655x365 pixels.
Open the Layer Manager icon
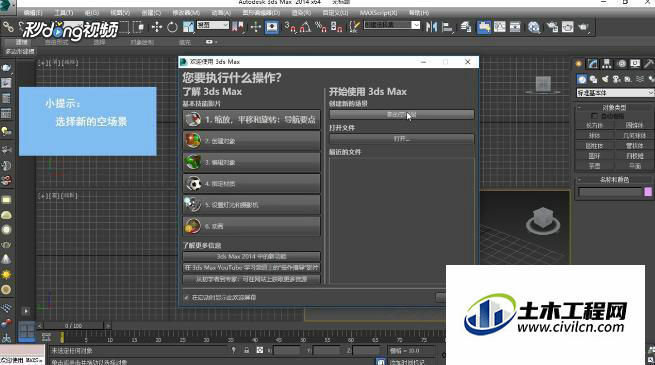(466, 27)
